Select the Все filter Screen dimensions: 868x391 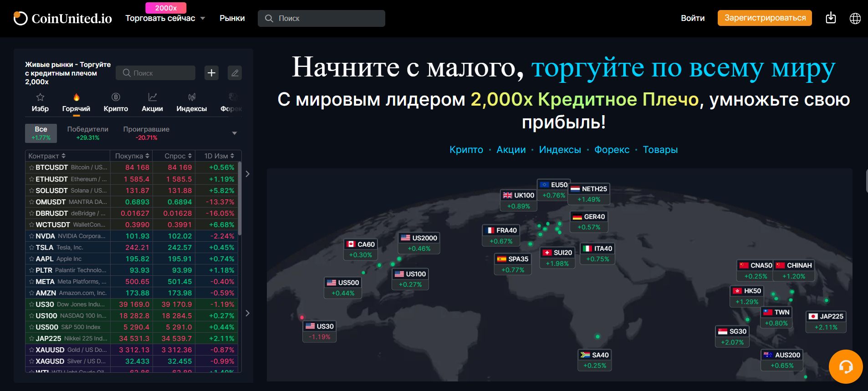(41, 133)
